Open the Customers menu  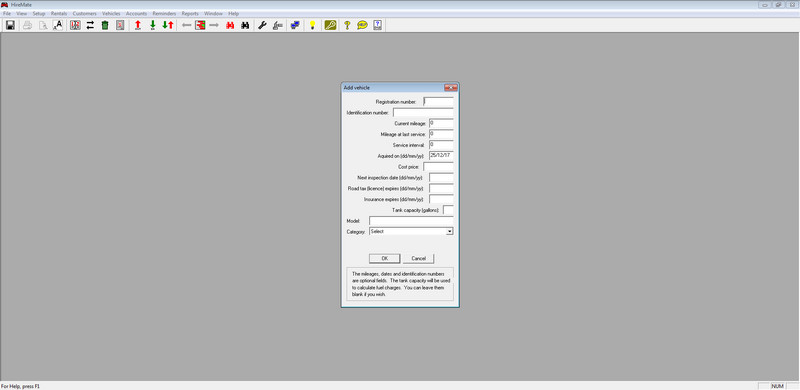(84, 13)
